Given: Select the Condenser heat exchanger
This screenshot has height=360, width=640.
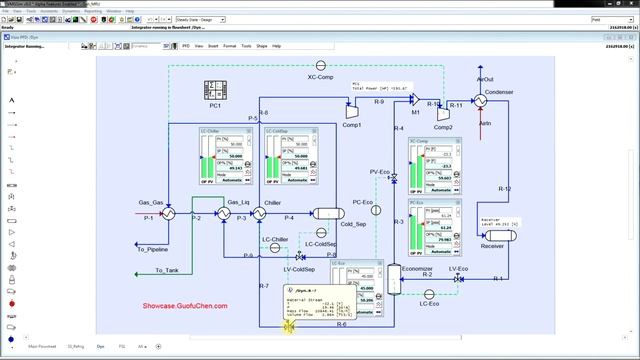Looking at the screenshot, I should click(480, 100).
